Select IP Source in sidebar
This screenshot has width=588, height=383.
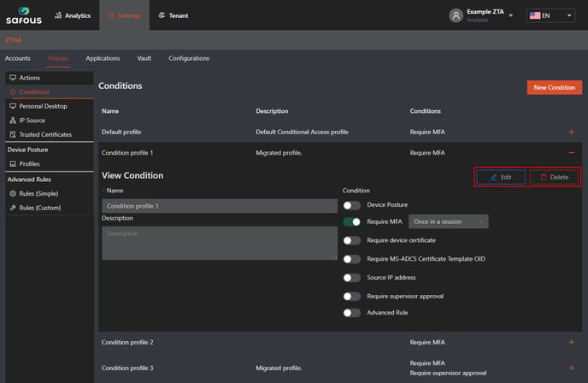[32, 121]
